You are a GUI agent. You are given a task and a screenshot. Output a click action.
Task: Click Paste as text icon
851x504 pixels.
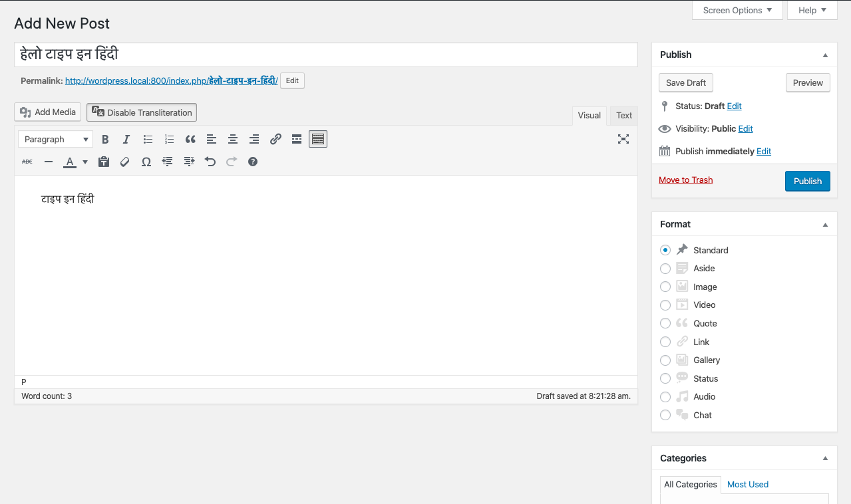tap(104, 162)
